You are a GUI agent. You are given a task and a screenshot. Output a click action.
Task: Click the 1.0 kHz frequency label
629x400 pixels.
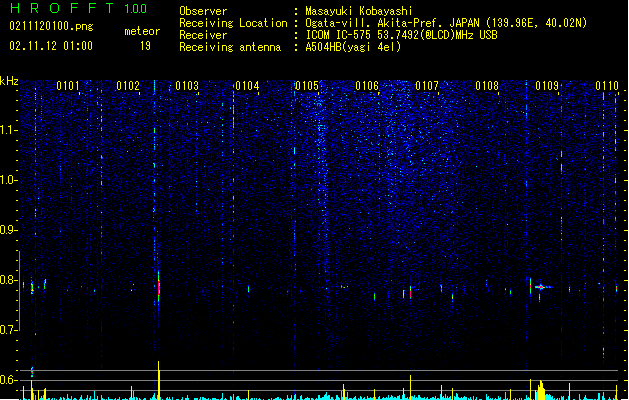[8, 180]
